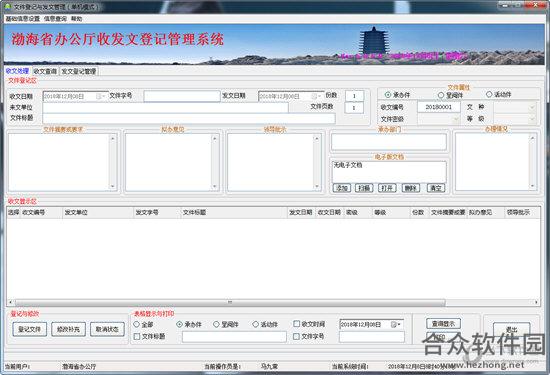Screen dimensions: 550x375
Task: Select the 呈阅件 radio in 文件属性
Action: click(x=441, y=95)
